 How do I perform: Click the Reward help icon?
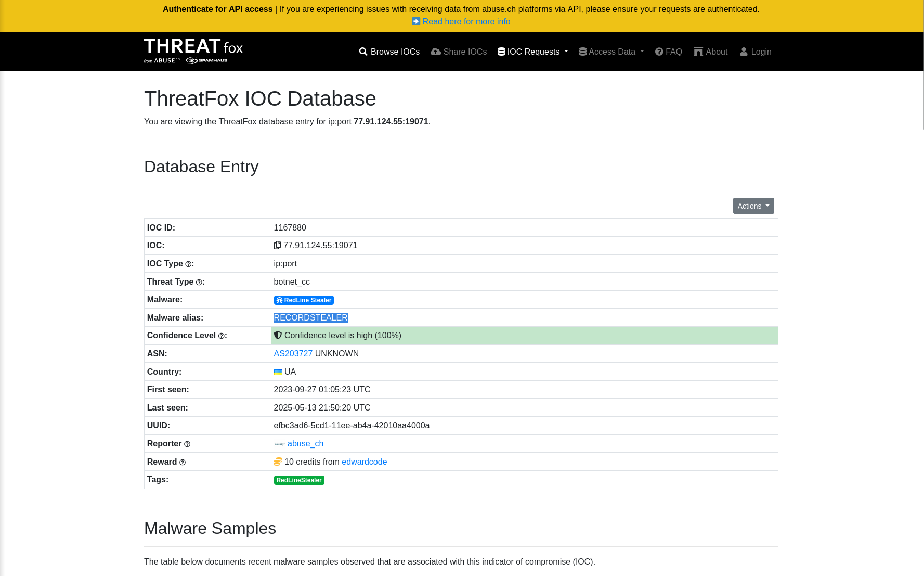[183, 462]
